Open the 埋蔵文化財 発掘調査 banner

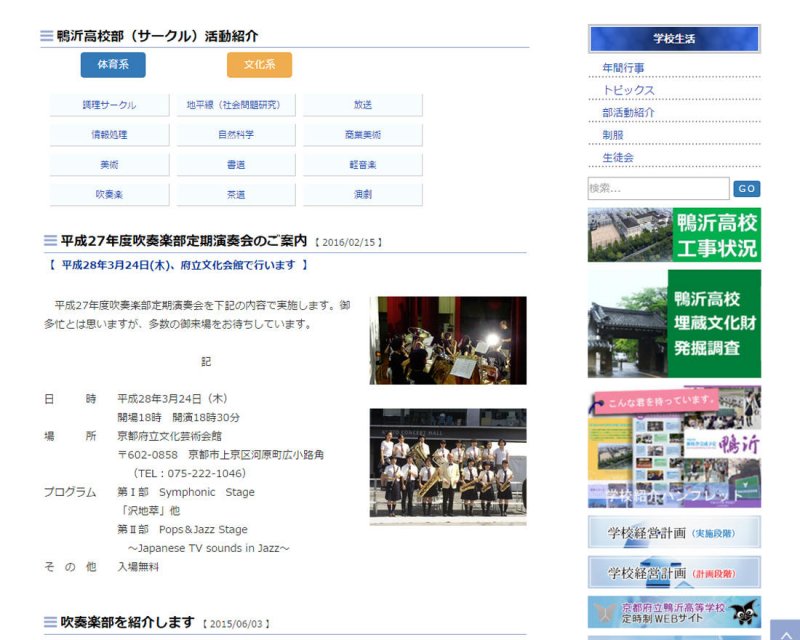[x=674, y=323]
